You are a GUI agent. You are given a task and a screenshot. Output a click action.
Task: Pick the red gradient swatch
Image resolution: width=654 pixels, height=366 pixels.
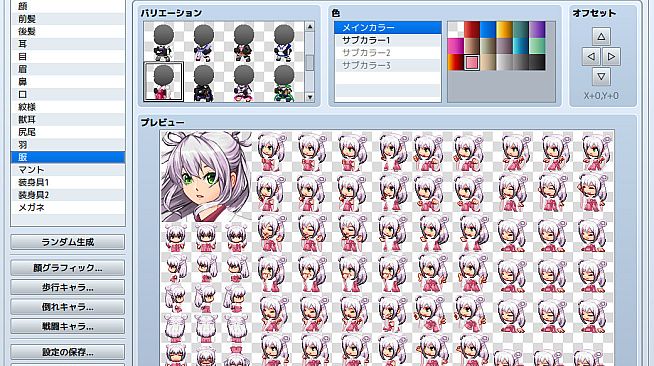tap(472, 30)
